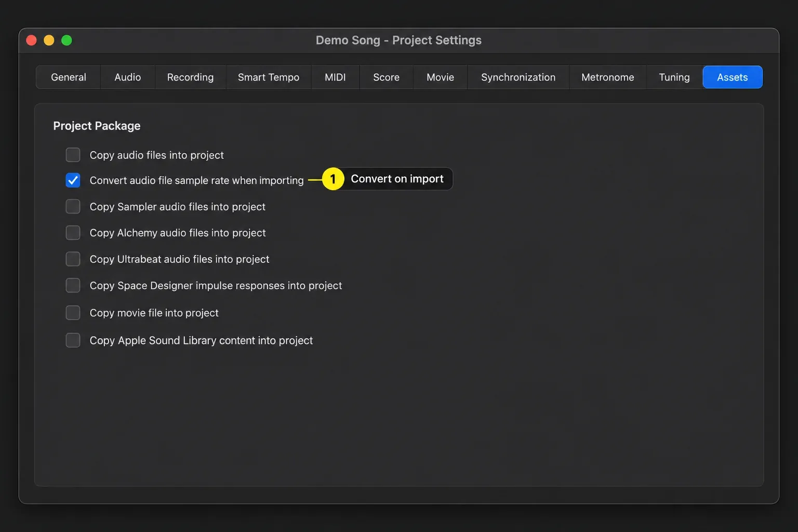Open the Synchronization tab
This screenshot has width=798, height=532.
(518, 77)
